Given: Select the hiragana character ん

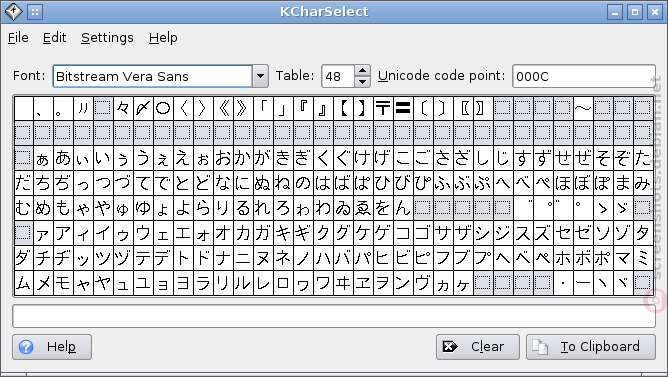Looking at the screenshot, I should coord(403,207).
